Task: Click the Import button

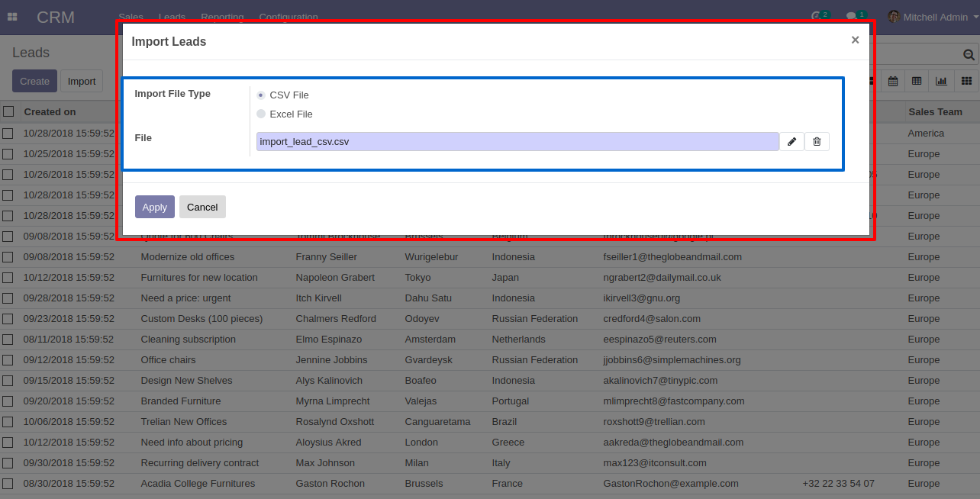Action: (x=82, y=82)
